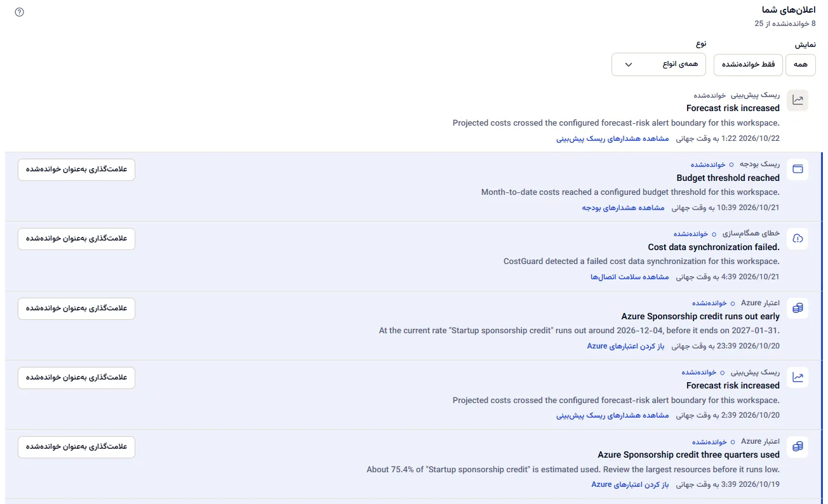This screenshot has height=504, width=828.
Task: Open the مشاهده هشدارهای بودجه link
Action: 623,208
